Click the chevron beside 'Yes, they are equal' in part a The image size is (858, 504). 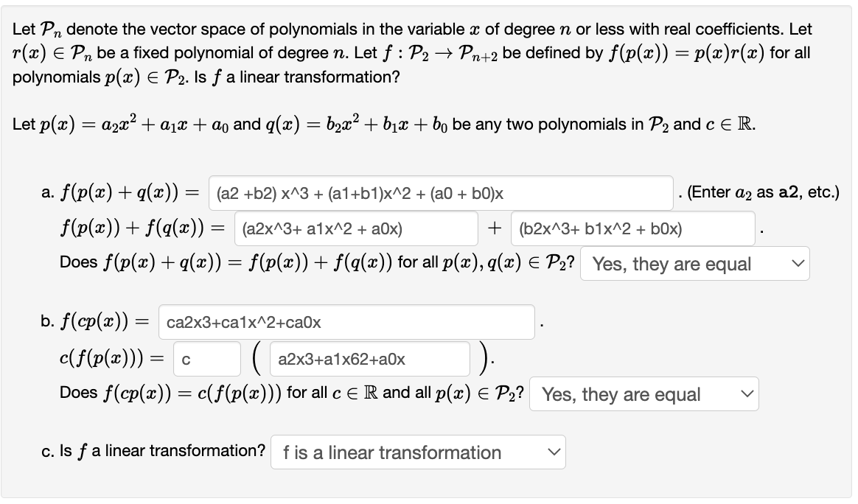[x=797, y=263]
